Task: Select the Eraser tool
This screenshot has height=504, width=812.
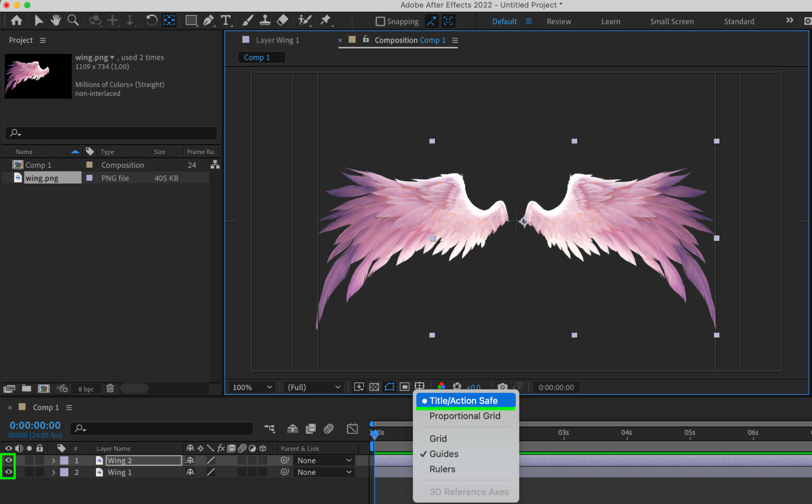Action: (282, 20)
